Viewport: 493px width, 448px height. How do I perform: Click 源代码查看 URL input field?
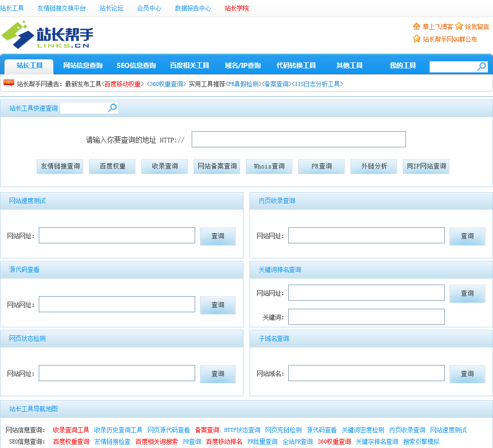coord(117,304)
